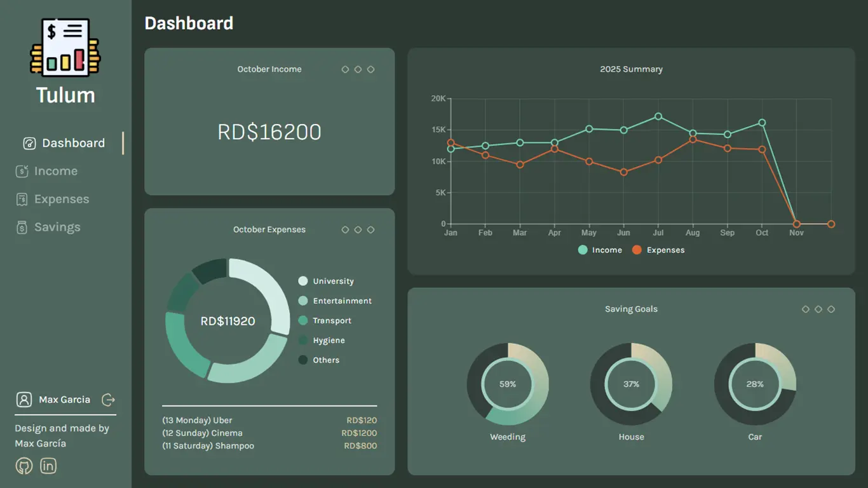Select first diamond on October Income card
The image size is (868, 488).
coord(345,69)
